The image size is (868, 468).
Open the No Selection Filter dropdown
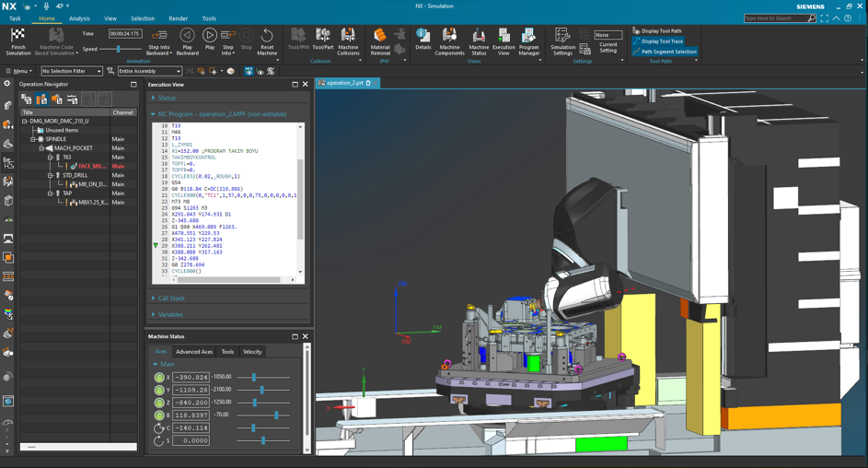tap(72, 71)
